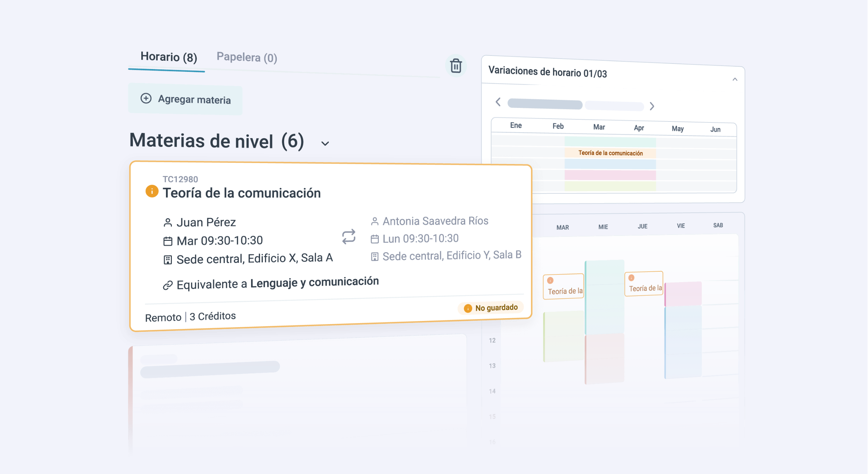Expand the Materias de nivel section

[x=324, y=143]
